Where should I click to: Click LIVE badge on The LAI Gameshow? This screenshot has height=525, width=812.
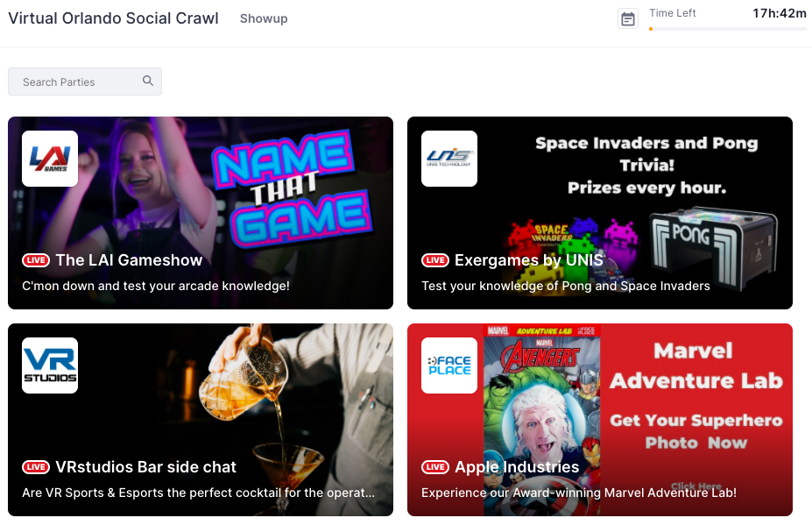pyautogui.click(x=36, y=260)
